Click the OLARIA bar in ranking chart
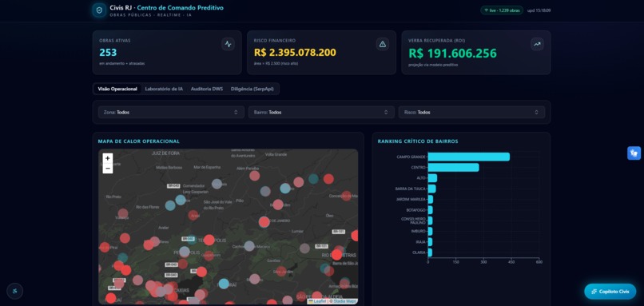The height and width of the screenshot is (306, 644). pyautogui.click(x=430, y=252)
